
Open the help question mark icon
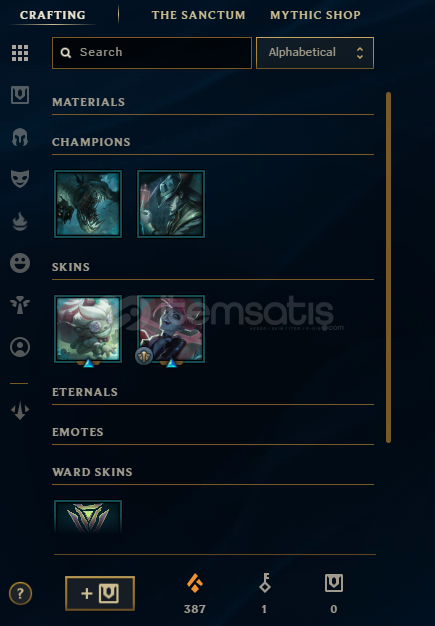click(20, 594)
